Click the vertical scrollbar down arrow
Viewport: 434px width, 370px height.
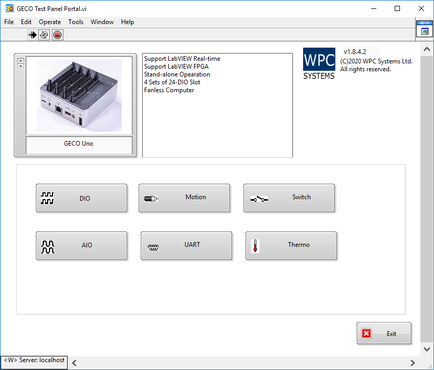click(427, 349)
